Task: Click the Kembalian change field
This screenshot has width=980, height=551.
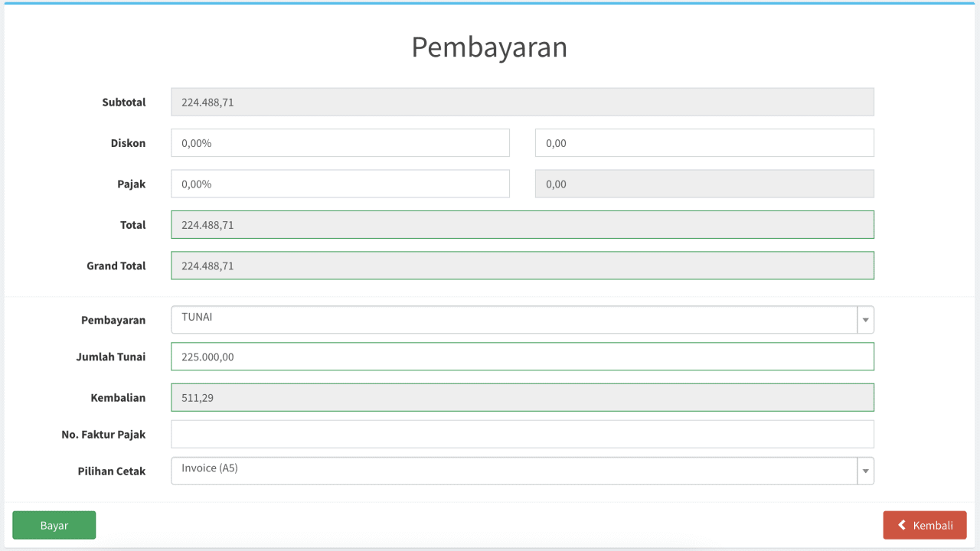Action: point(522,398)
